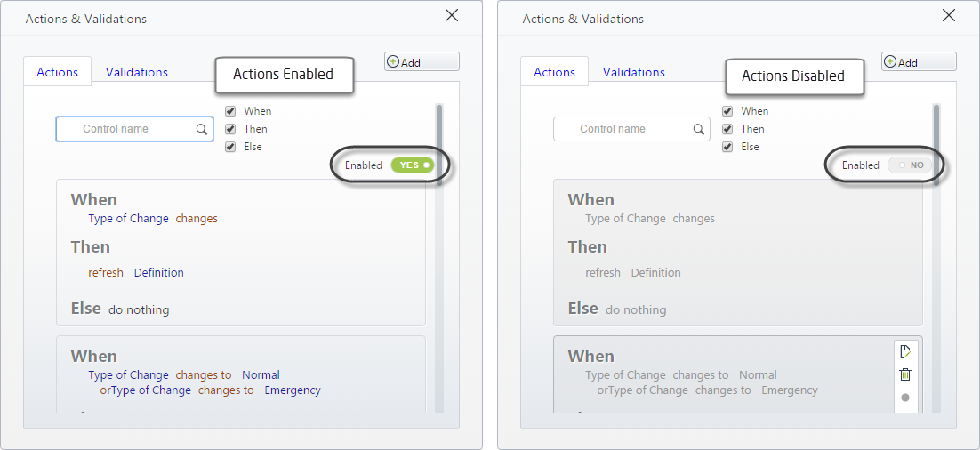
Task: Close the right Actions & Validations dialog
Action: [949, 16]
